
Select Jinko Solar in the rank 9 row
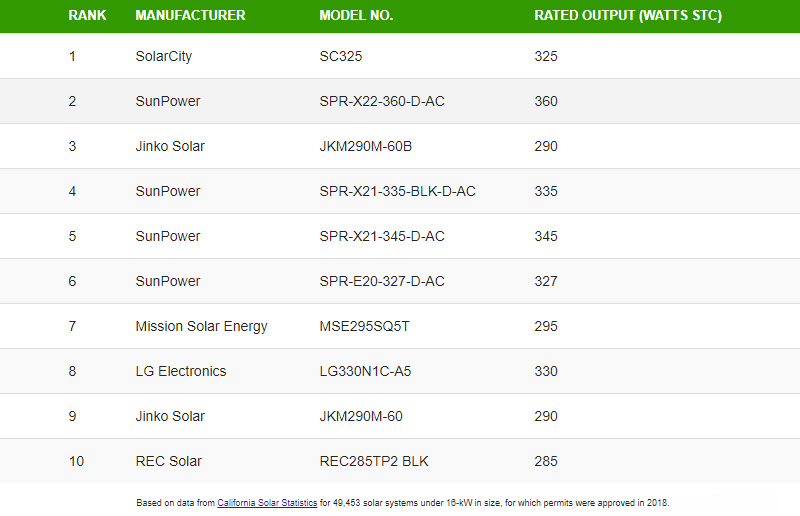[x=170, y=416]
